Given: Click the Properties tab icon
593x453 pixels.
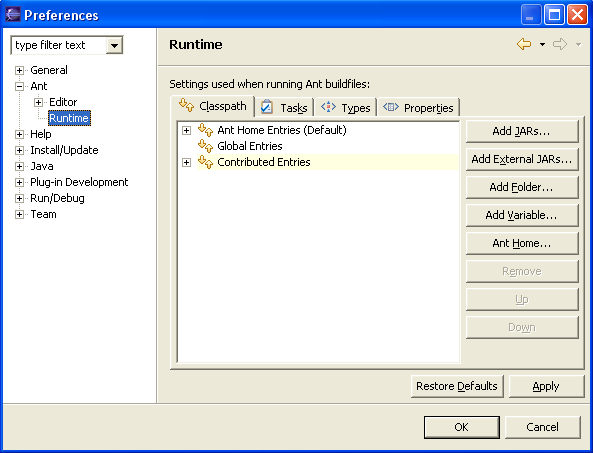Looking at the screenshot, I should [x=391, y=107].
